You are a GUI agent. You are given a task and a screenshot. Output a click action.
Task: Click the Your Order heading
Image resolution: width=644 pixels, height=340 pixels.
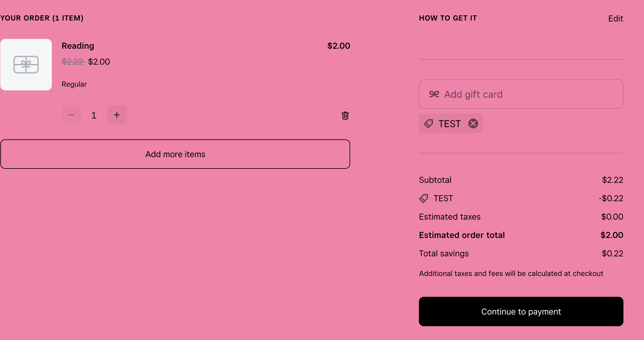point(42,18)
